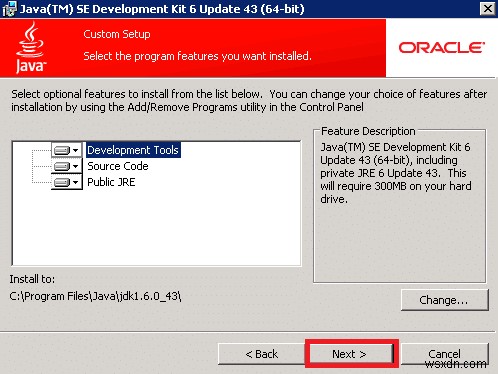Click the Custom Setup heading
Screen dimensions: 498x374
pos(117,34)
